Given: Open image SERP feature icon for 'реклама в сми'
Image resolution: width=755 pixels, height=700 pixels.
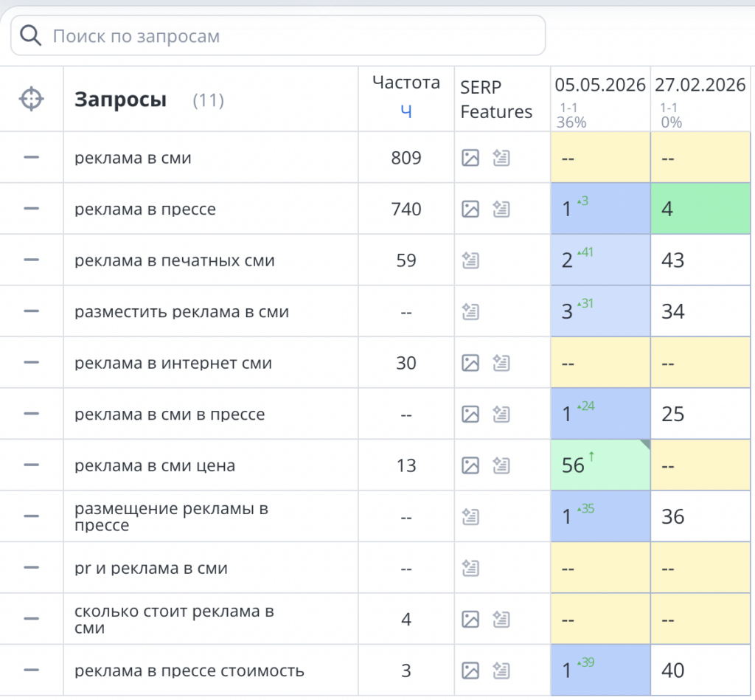Looking at the screenshot, I should [x=470, y=158].
